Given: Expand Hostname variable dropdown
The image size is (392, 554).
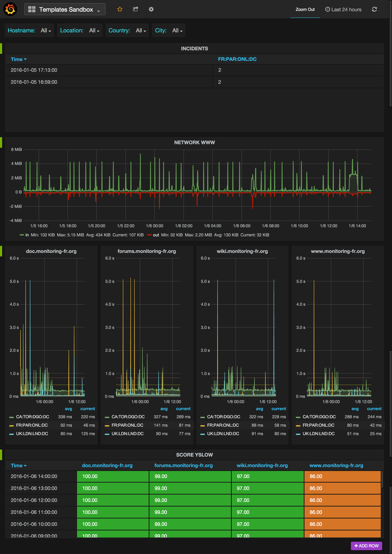Looking at the screenshot, I should tap(46, 30).
